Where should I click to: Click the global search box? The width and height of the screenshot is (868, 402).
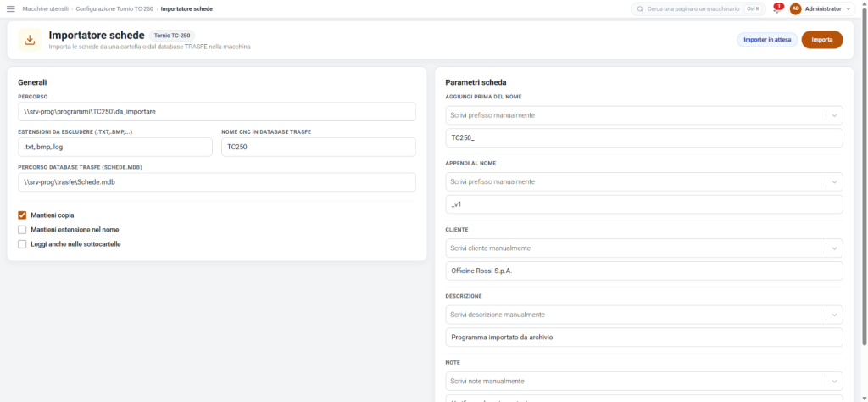pyautogui.click(x=698, y=8)
